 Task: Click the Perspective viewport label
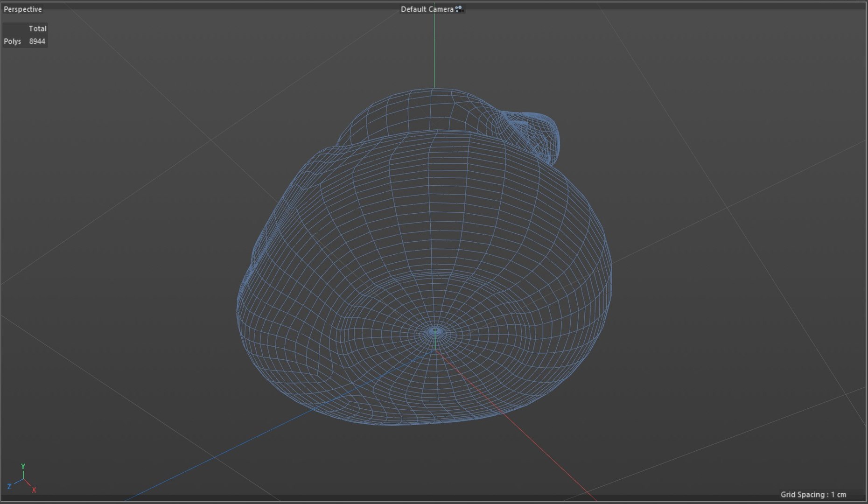(x=23, y=9)
